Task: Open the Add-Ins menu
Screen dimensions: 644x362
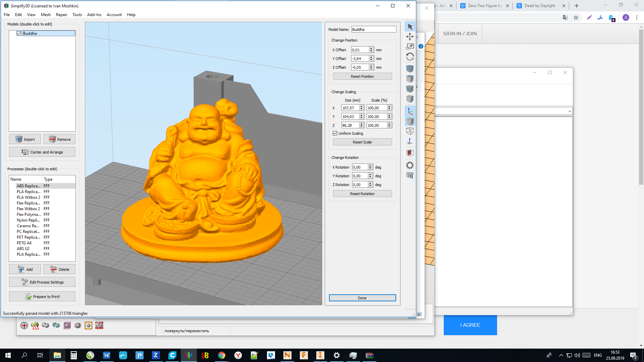Action: coord(94,15)
